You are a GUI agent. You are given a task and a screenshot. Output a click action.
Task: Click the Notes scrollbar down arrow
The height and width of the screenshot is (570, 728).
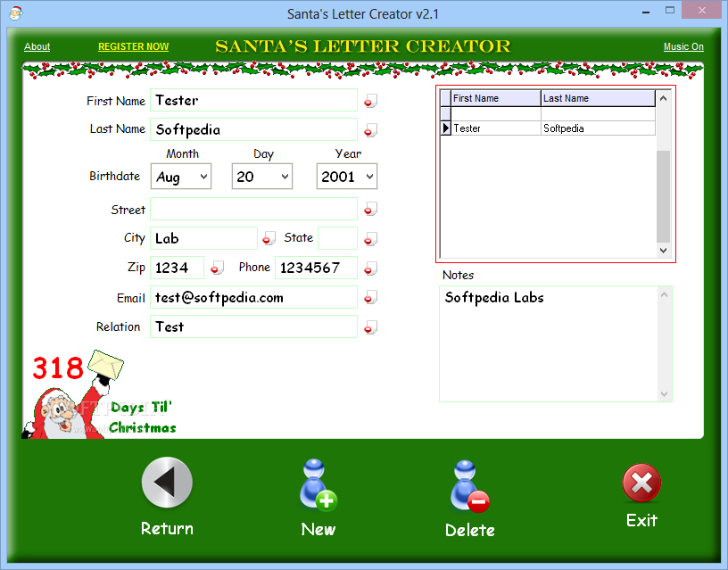[665, 394]
